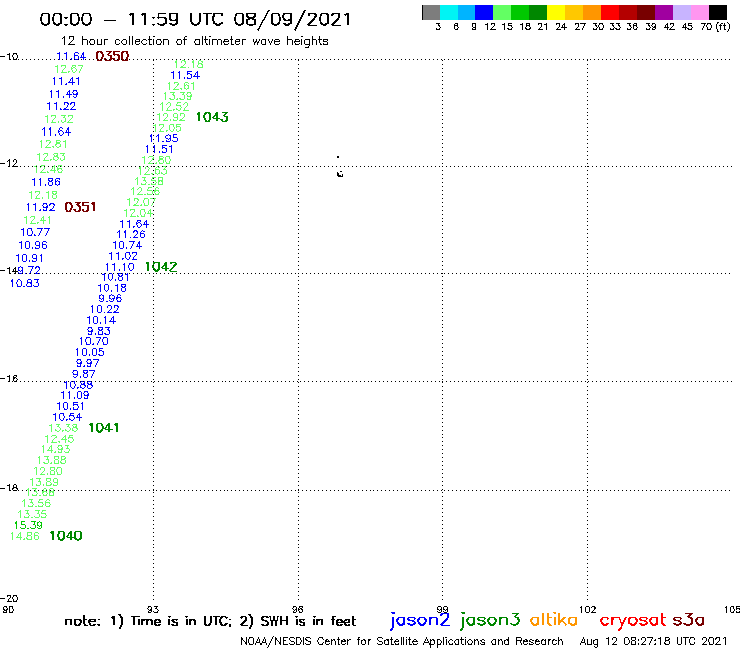The width and height of the screenshot is (740, 650).
Task: Click the wave height value 11.95
Action: tap(164, 138)
